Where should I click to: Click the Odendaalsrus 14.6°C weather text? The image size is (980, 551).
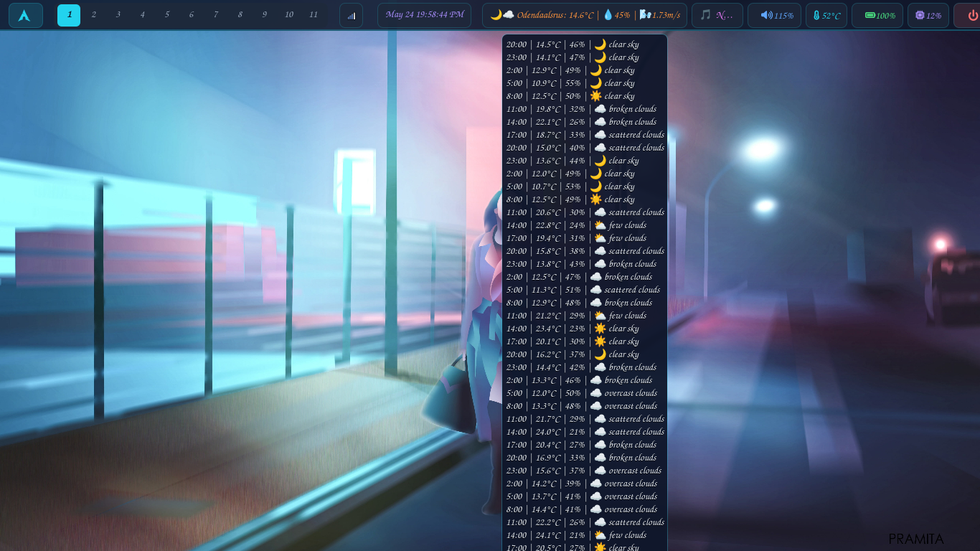tap(555, 15)
